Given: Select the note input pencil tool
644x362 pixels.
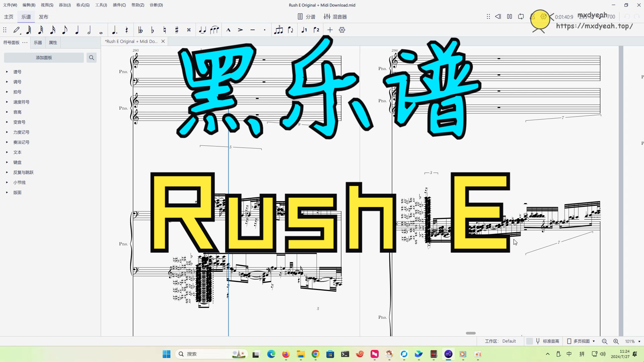Looking at the screenshot, I should pyautogui.click(x=16, y=30).
